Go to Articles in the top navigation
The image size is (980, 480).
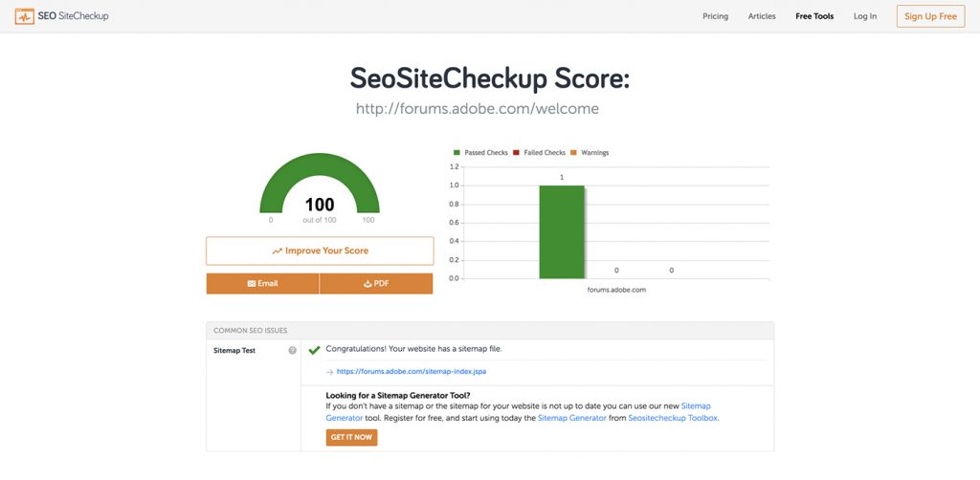(762, 16)
